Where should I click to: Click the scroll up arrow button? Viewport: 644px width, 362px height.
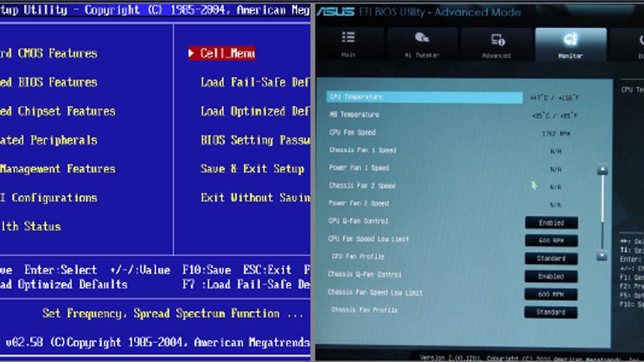click(602, 170)
